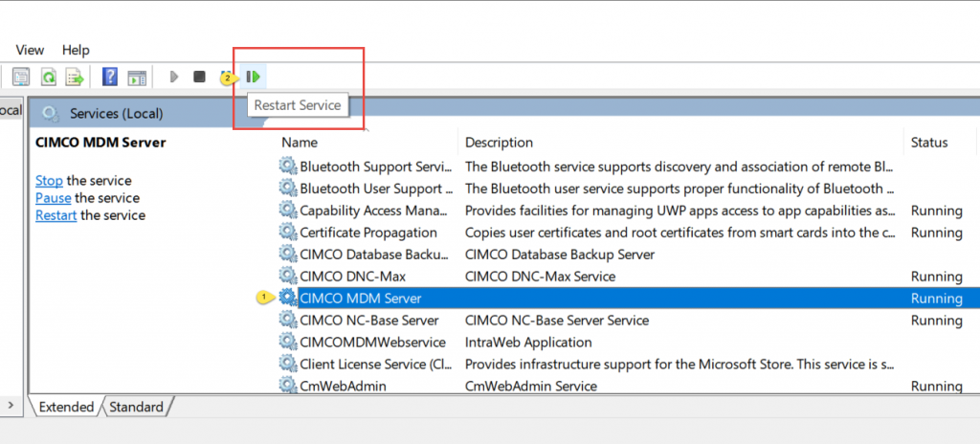Select the CIMCOMDMWebservice name

pyautogui.click(x=372, y=342)
